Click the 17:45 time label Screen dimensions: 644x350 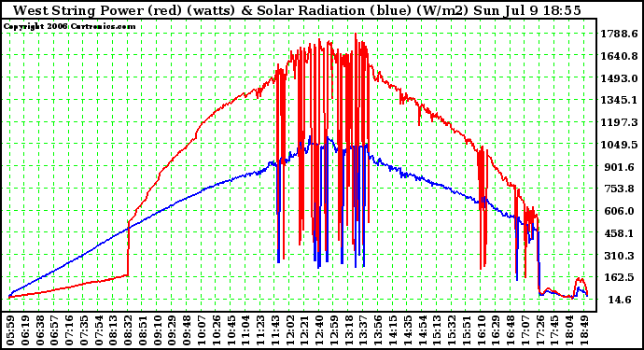[554, 330]
